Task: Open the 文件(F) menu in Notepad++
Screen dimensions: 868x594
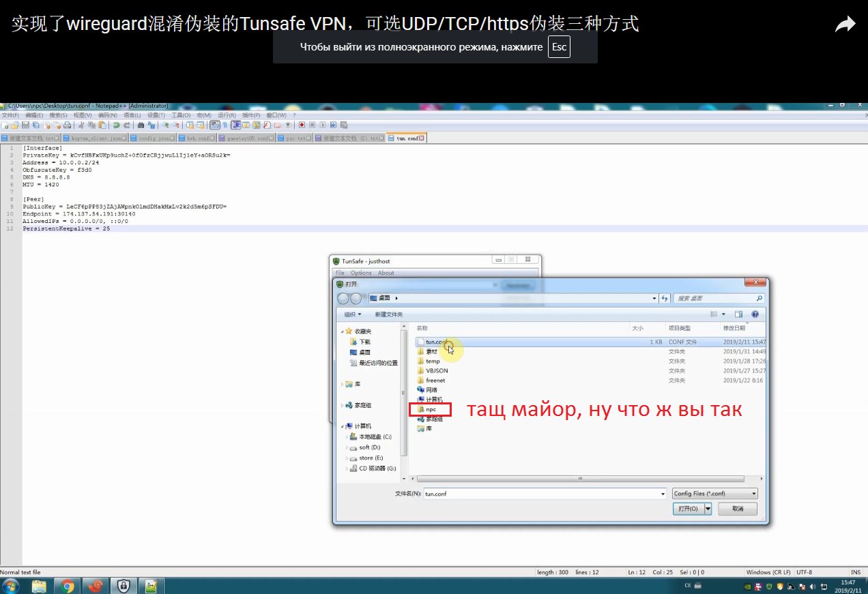Action: (x=10, y=115)
